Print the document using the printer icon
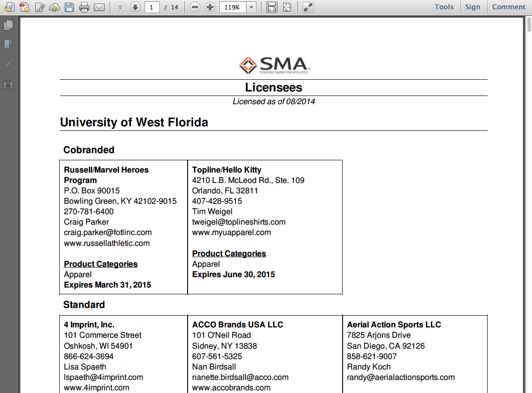 point(84,7)
